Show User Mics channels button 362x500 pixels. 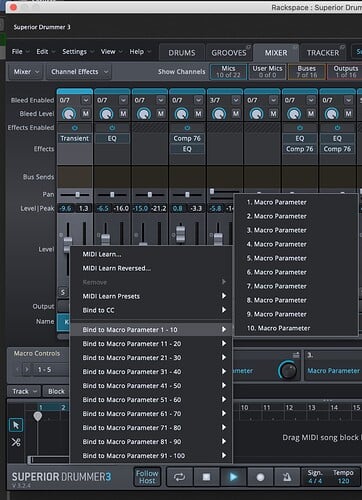(267, 72)
